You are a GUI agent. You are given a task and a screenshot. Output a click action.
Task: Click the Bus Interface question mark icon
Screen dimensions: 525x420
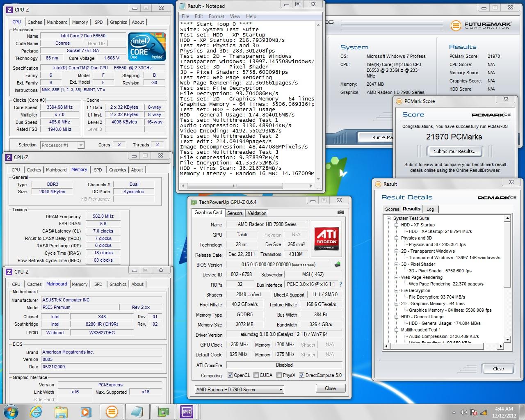(x=340, y=284)
